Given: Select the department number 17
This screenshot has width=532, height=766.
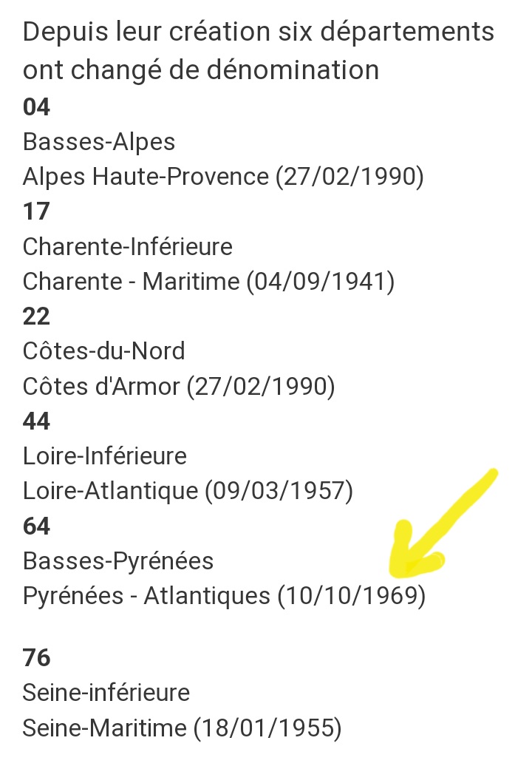Looking at the screenshot, I should (x=37, y=211).
